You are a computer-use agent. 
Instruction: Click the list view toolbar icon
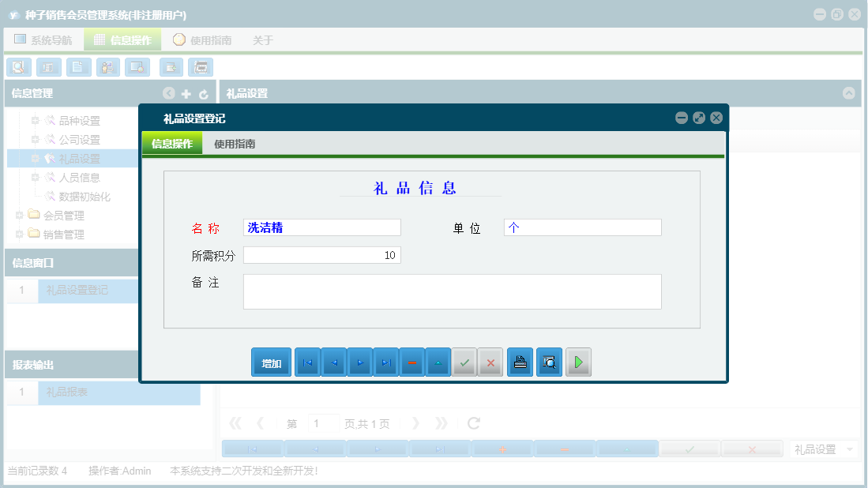[x=49, y=67]
